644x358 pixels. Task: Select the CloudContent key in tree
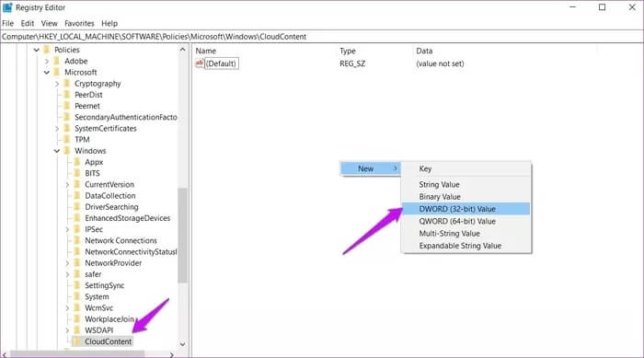[108, 341]
